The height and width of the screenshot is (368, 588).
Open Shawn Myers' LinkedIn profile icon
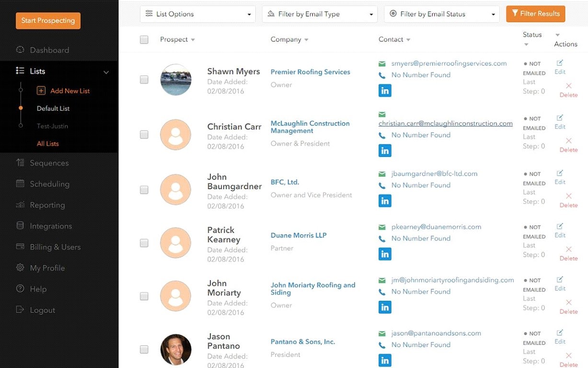tap(385, 90)
